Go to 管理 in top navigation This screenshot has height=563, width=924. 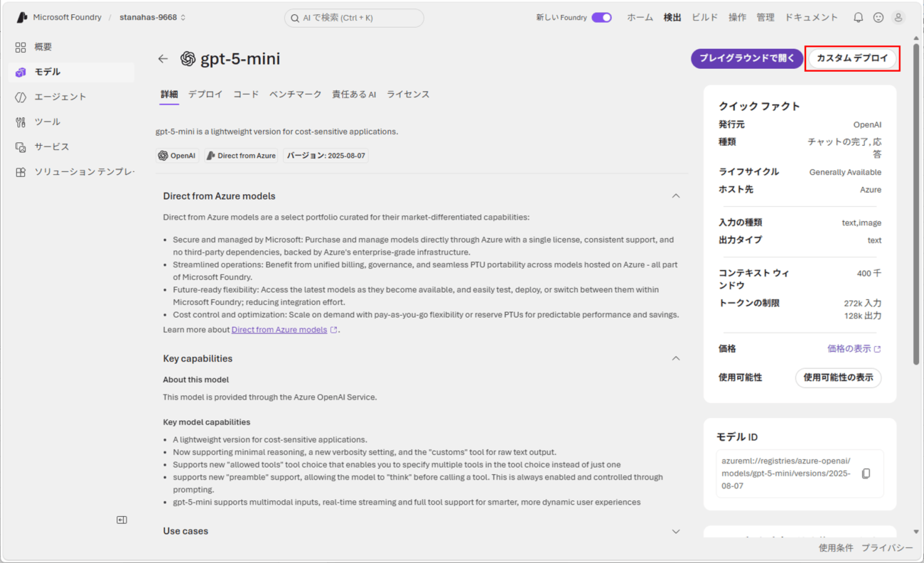765,18
